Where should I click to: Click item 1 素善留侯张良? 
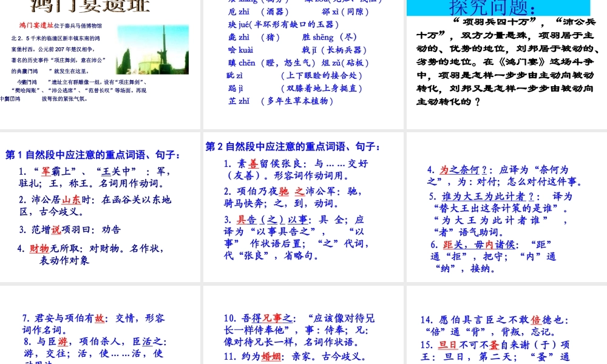pos(296,169)
